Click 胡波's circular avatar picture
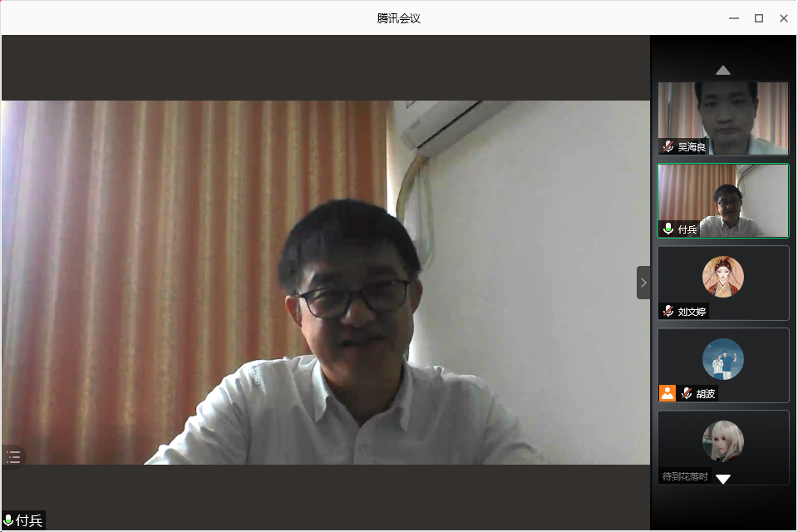This screenshot has height=532, width=798. pos(722,359)
